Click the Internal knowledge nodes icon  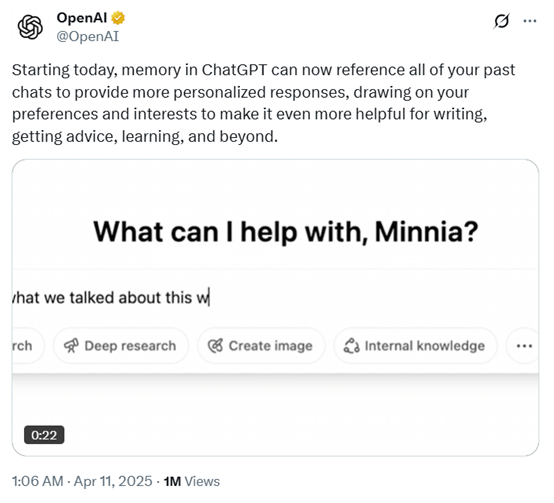[352, 345]
